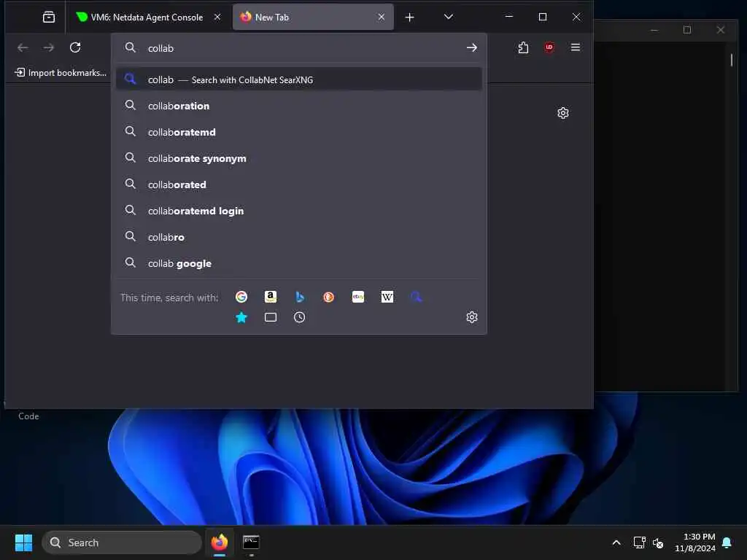The height and width of the screenshot is (560, 747).
Task: Select the New Tab tab
Action: point(313,17)
